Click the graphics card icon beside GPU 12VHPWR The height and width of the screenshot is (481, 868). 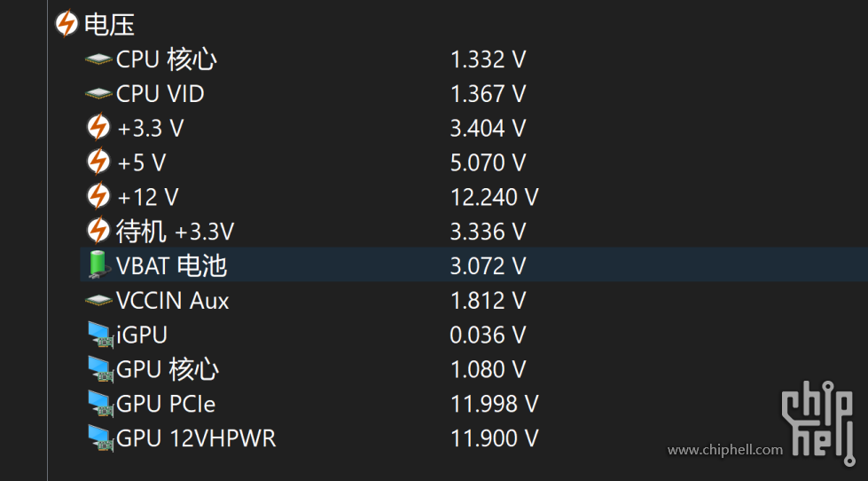click(x=101, y=438)
